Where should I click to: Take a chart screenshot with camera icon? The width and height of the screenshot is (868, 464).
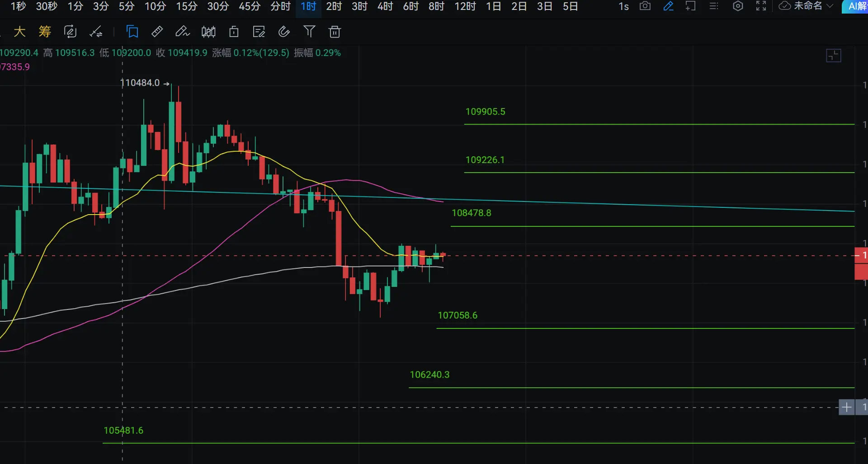(645, 6)
